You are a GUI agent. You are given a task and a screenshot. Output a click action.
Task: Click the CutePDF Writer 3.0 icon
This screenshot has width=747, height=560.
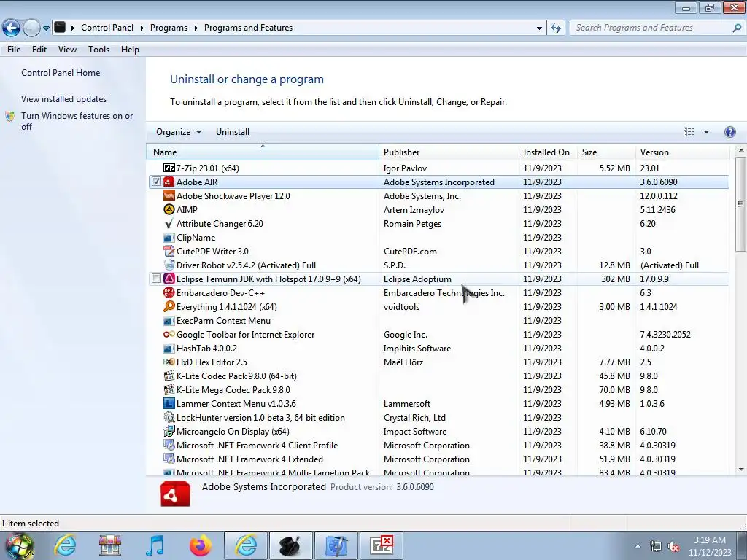169,251
